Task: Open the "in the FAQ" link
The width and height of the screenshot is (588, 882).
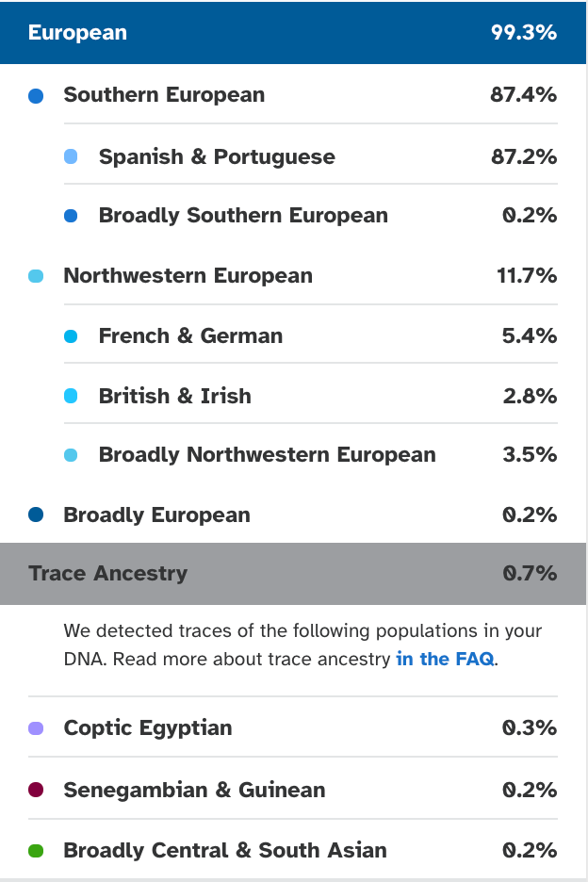Action: [x=445, y=659]
